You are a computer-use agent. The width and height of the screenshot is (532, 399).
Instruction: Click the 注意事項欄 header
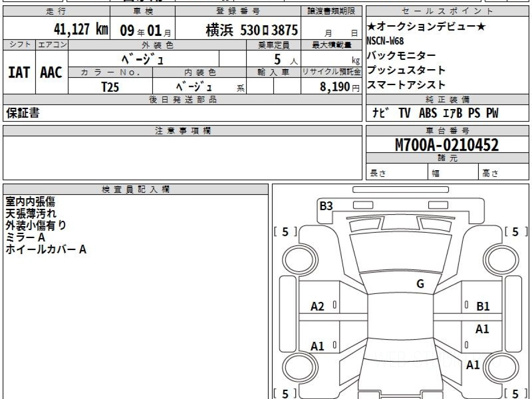pyautogui.click(x=182, y=131)
